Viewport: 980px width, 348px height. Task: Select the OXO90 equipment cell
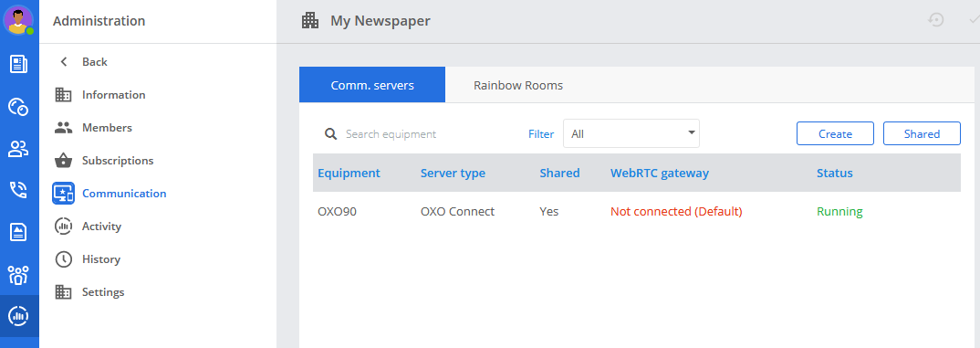[337, 212]
